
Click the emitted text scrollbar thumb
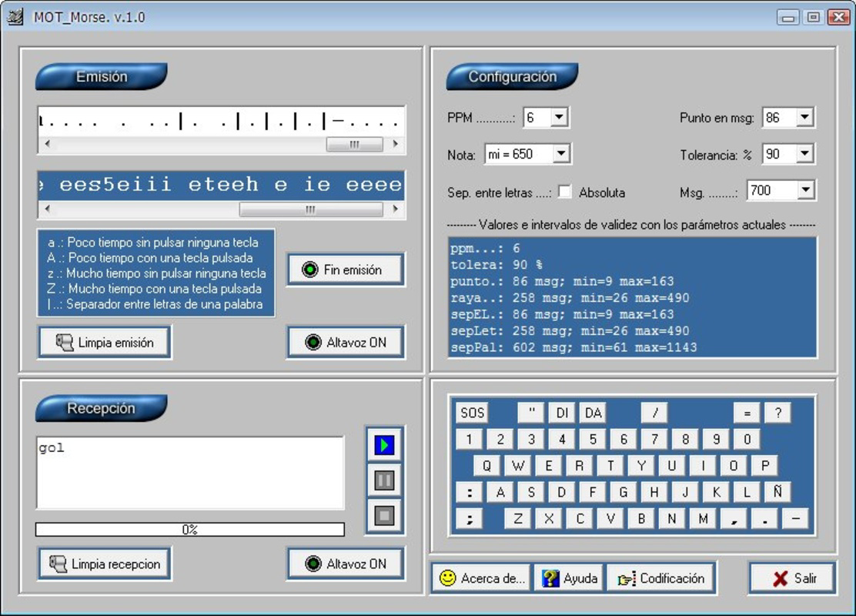(x=311, y=209)
